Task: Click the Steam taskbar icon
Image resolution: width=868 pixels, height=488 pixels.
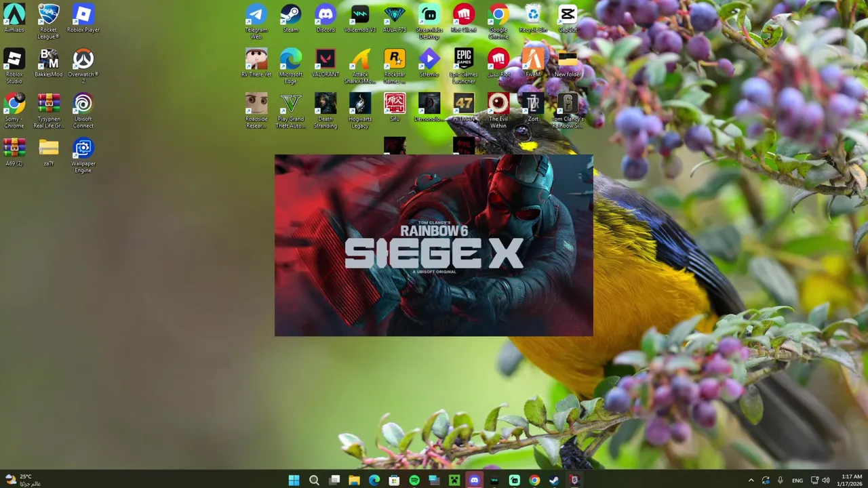Action: [x=554, y=480]
